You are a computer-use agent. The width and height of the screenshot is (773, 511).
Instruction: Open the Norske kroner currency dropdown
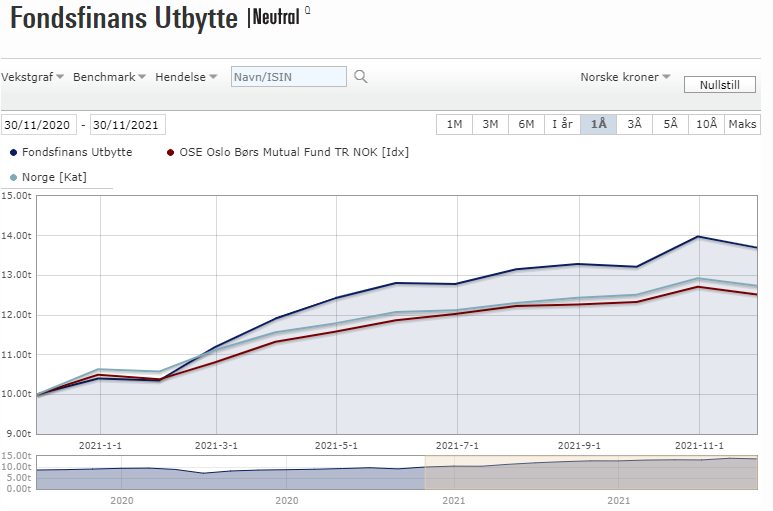click(625, 77)
